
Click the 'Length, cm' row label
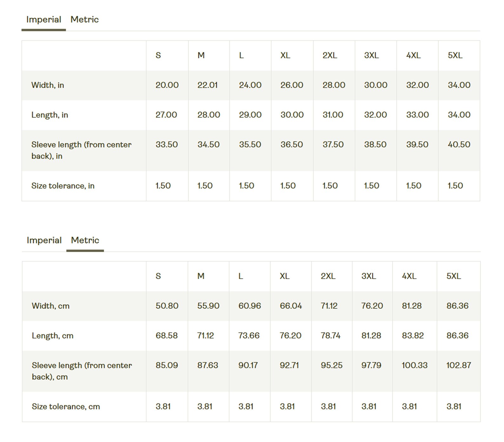(52, 336)
